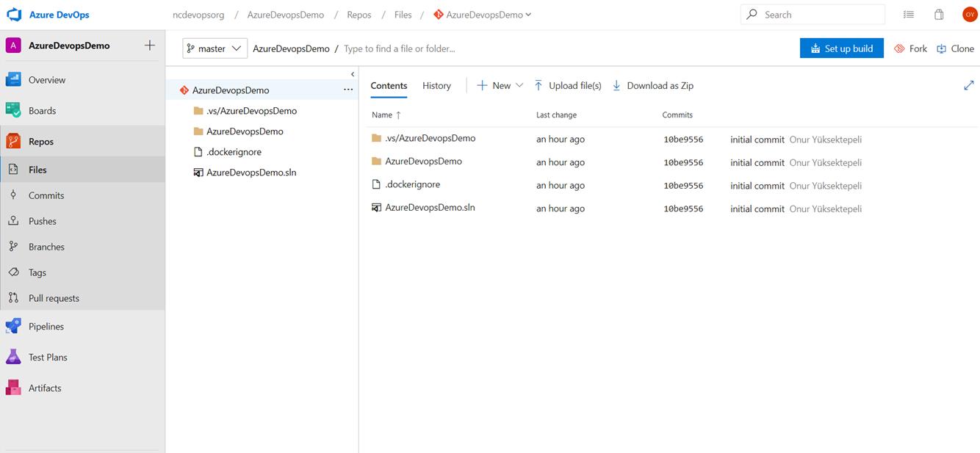Click the Azure DevOps logo icon

coord(14,15)
